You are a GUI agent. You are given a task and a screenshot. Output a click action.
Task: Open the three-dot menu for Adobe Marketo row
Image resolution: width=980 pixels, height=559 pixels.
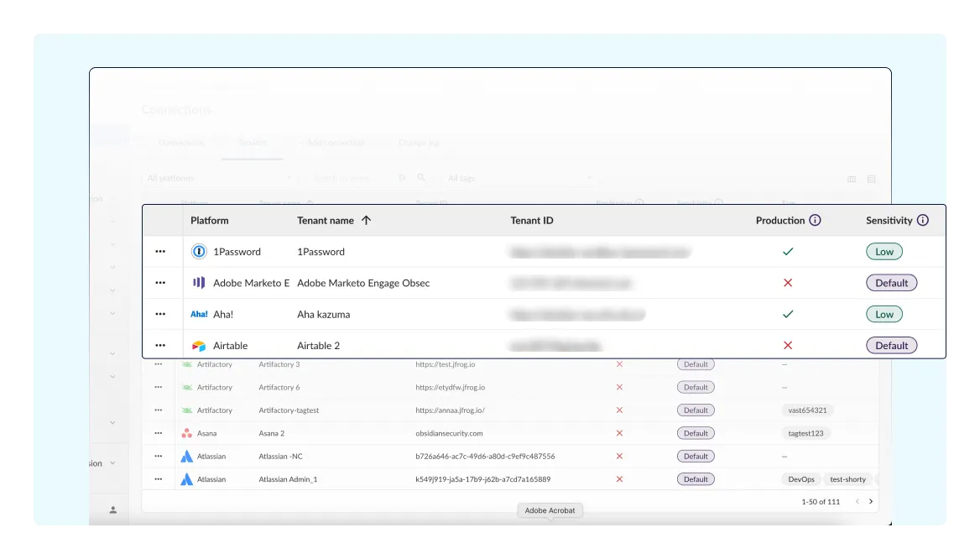point(160,283)
